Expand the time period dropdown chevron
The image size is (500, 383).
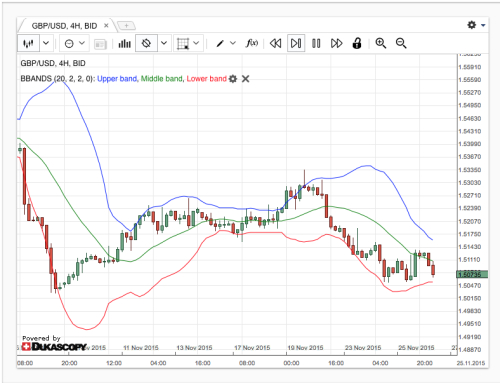[x=82, y=43]
